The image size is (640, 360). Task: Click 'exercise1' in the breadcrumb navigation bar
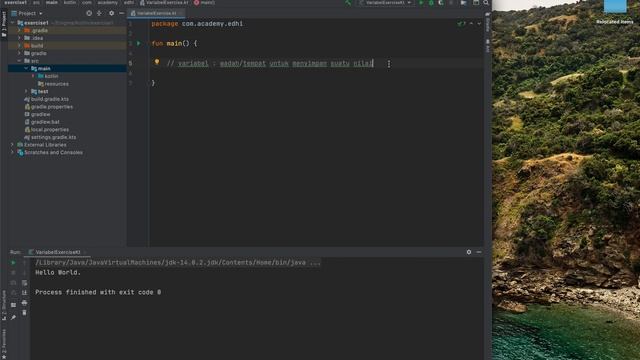16,2
